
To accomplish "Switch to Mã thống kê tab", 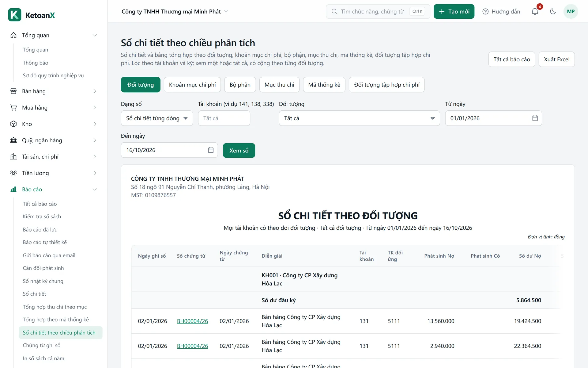I will pyautogui.click(x=324, y=85).
